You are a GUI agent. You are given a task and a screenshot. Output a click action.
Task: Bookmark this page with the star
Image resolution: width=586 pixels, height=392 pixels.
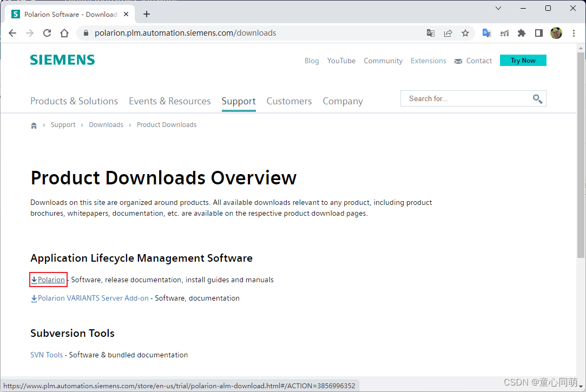tap(465, 33)
